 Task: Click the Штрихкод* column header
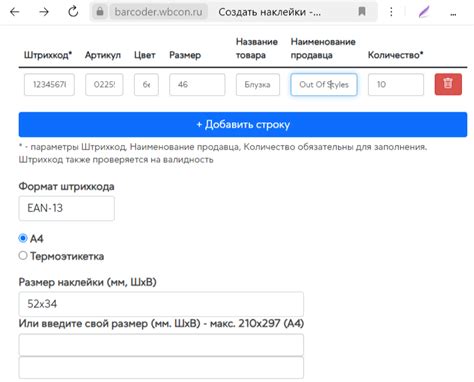[x=48, y=55]
